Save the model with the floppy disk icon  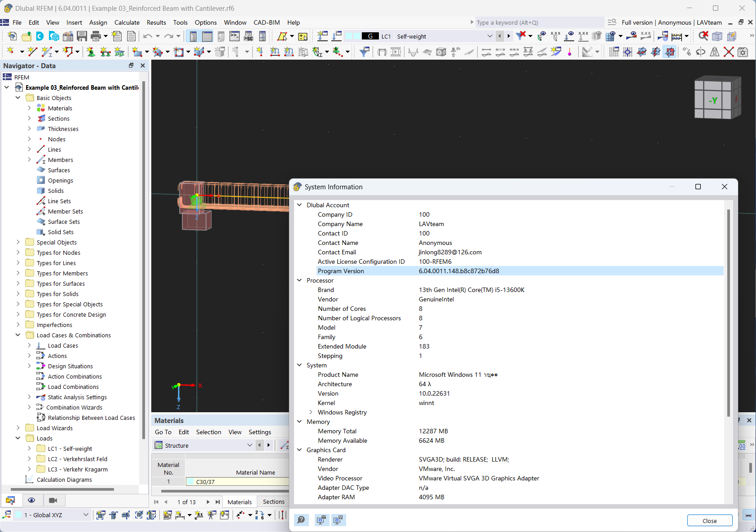tap(82, 36)
